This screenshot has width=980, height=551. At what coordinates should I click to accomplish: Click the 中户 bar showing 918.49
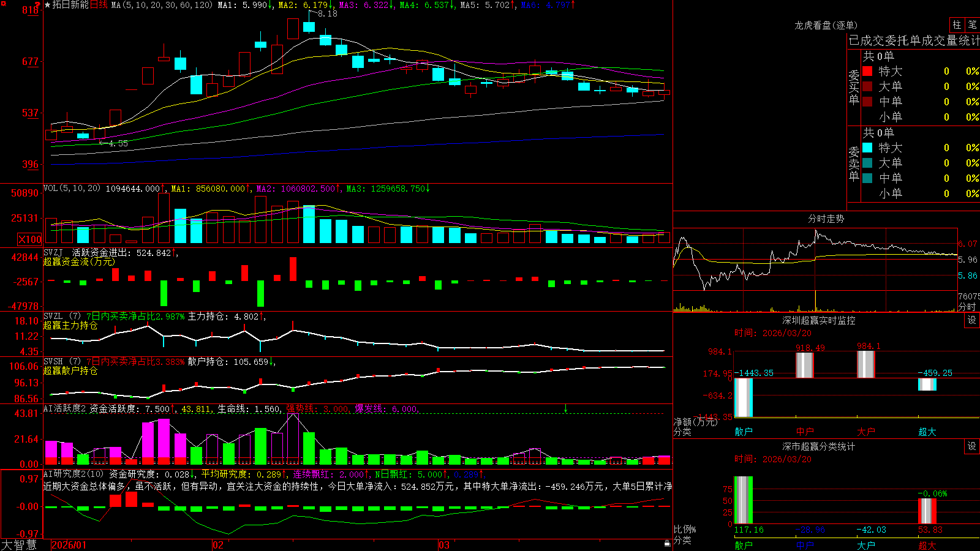(805, 365)
